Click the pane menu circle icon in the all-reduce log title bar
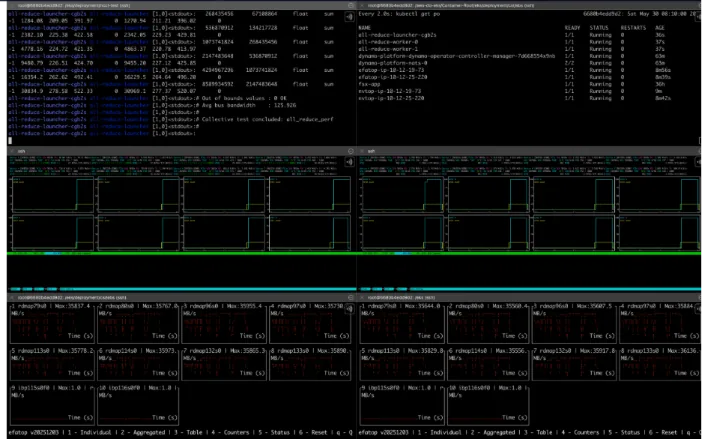The width and height of the screenshot is (702, 439). 351,5
